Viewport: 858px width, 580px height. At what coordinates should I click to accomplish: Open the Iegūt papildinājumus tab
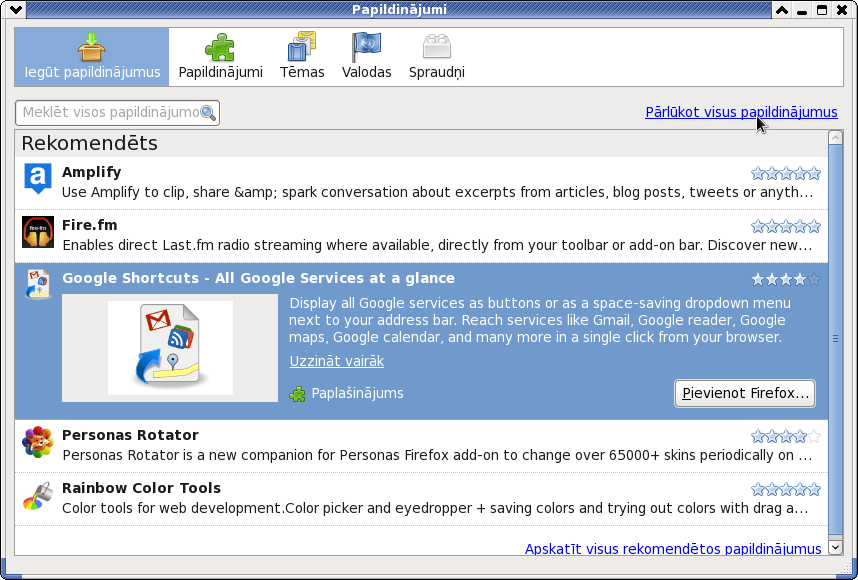pyautogui.click(x=92, y=57)
